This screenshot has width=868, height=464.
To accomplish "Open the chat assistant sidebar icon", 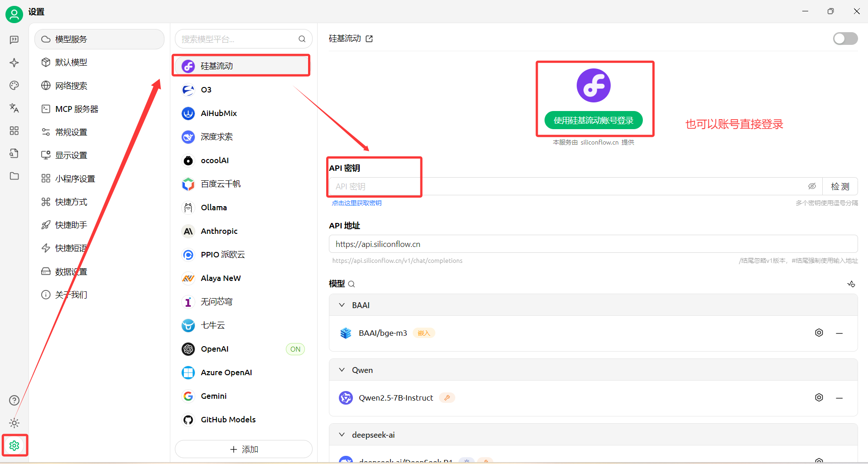I will point(14,40).
